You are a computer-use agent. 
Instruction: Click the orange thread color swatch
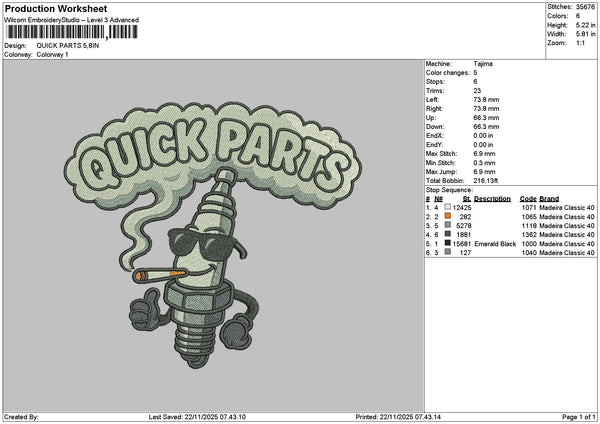(447, 216)
